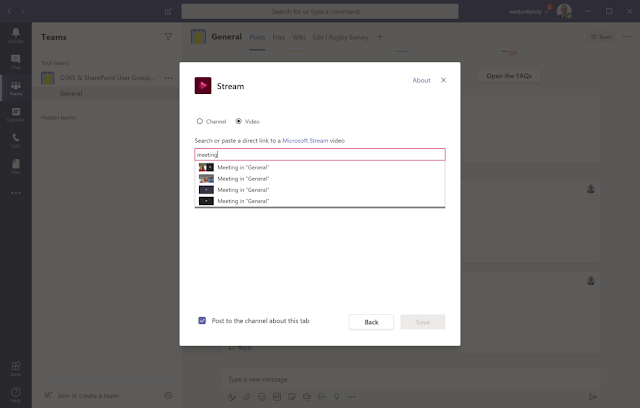Viewport: 640px width, 408px height.
Task: Click the Stream app logo in dialog
Action: (203, 86)
